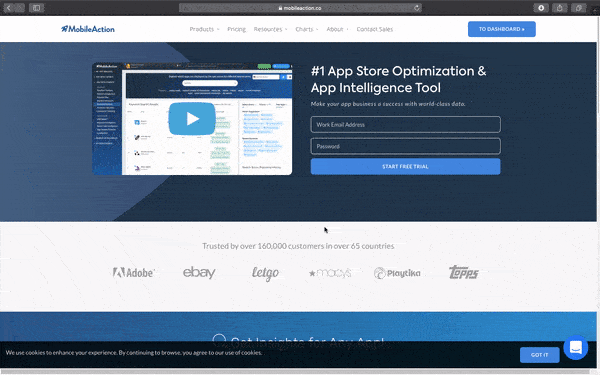Focus the Password field
The height and width of the screenshot is (375, 600).
[x=405, y=146]
